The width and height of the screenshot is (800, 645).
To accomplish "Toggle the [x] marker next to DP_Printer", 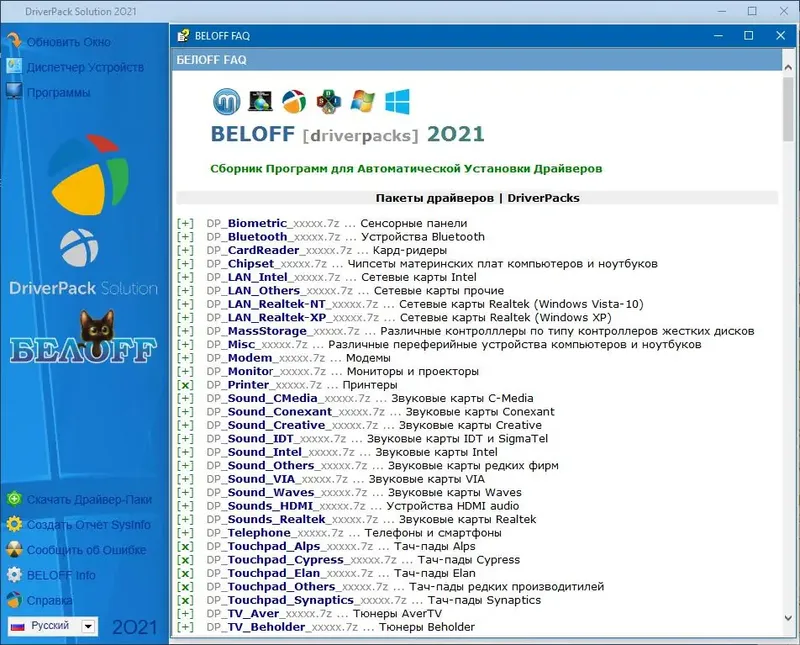I will pyautogui.click(x=185, y=385).
